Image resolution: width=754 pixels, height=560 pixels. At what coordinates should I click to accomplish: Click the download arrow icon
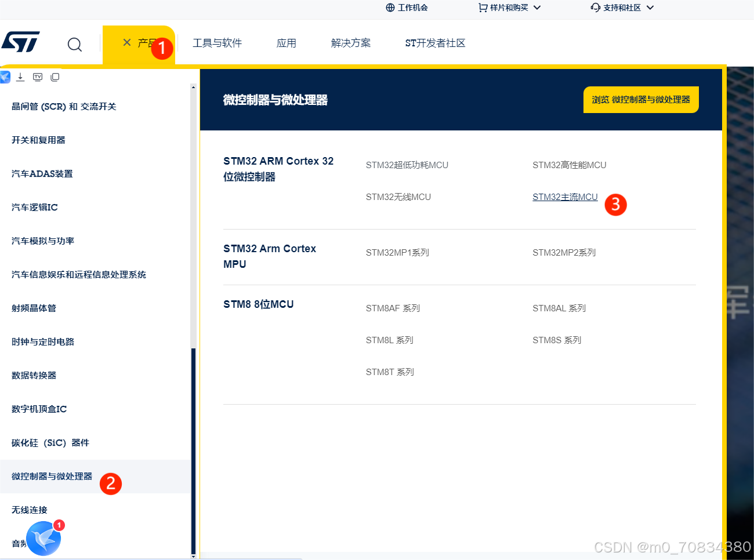point(20,77)
